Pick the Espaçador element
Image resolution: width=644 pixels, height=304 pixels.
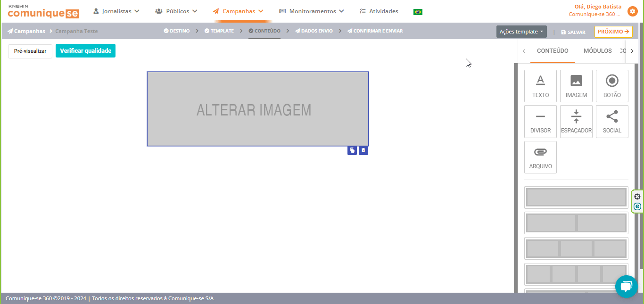pyautogui.click(x=576, y=122)
